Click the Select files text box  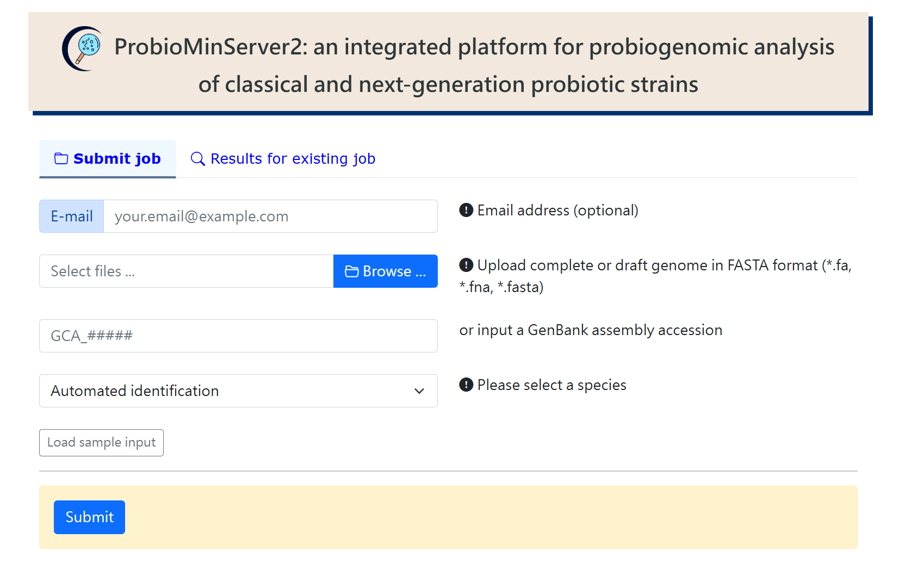point(186,271)
